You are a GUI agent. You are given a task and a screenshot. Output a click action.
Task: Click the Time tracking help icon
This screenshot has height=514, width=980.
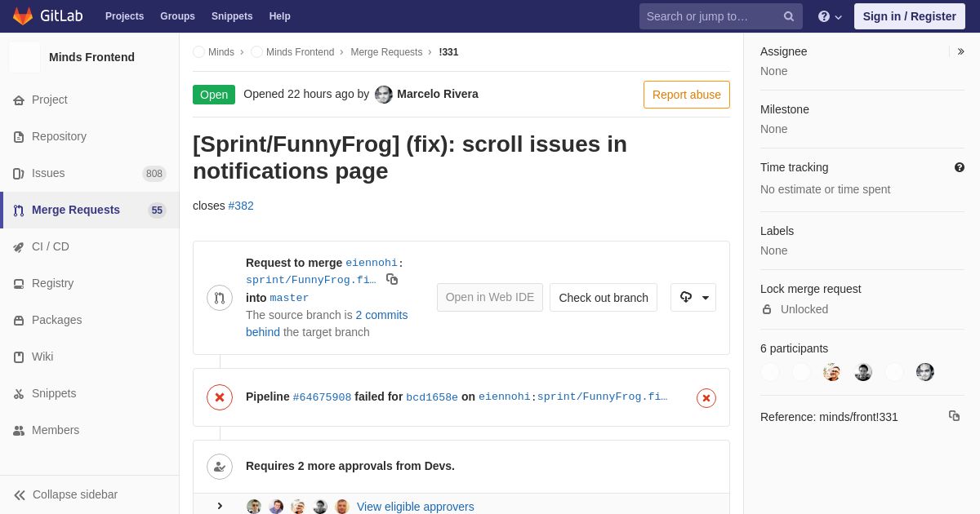[x=960, y=167]
